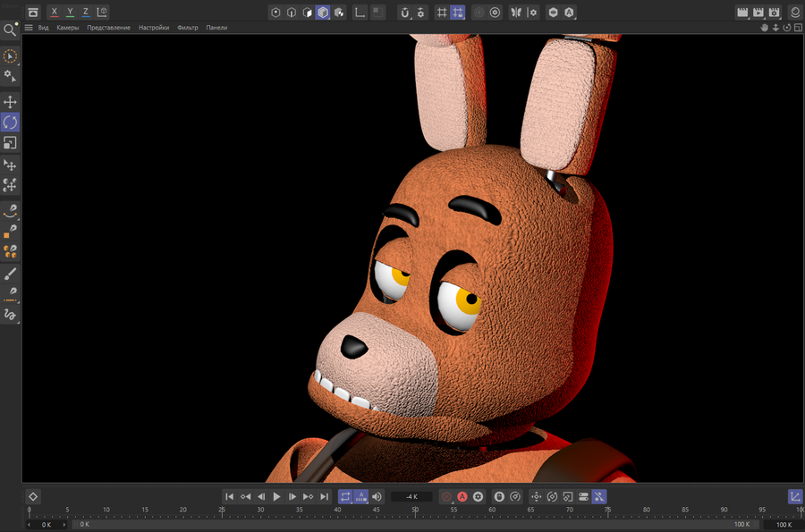
Task: Click the viewport pan hand icon
Action: click(x=765, y=28)
